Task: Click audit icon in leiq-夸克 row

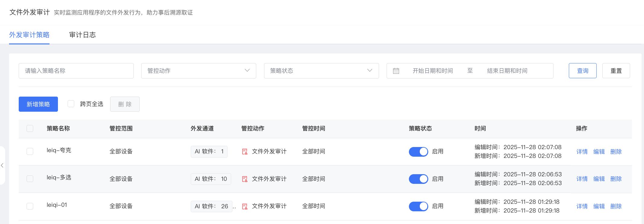Action: pyautogui.click(x=245, y=152)
